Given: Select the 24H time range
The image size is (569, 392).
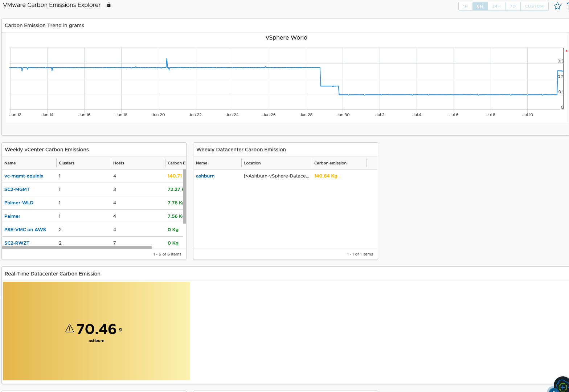Looking at the screenshot, I should 496,6.
